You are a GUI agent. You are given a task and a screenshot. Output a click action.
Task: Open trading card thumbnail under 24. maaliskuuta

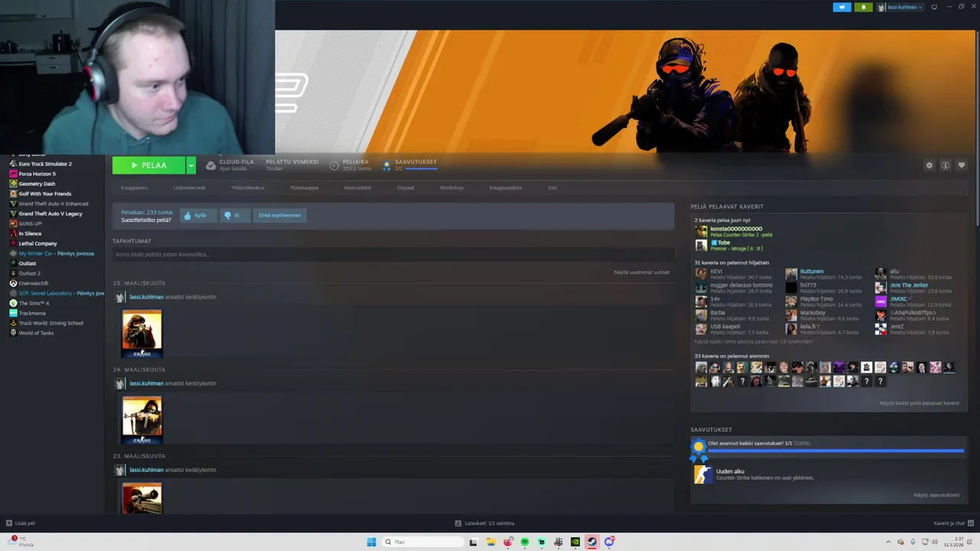pos(142,420)
